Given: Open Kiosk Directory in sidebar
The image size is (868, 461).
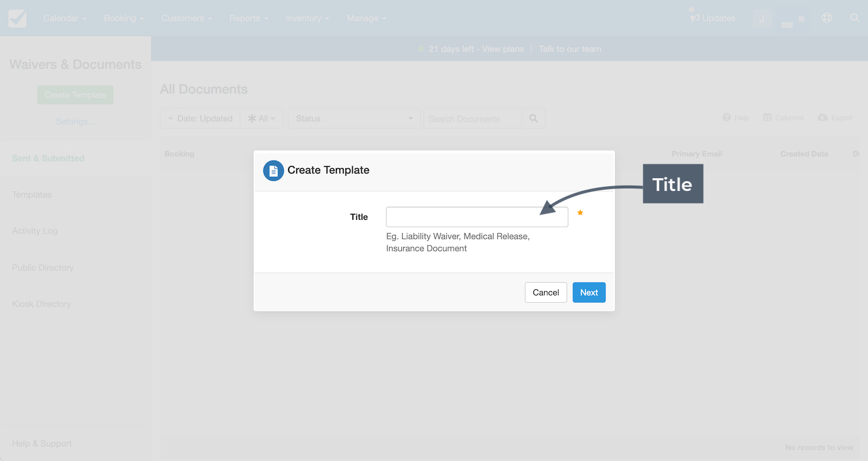Looking at the screenshot, I should point(42,304).
